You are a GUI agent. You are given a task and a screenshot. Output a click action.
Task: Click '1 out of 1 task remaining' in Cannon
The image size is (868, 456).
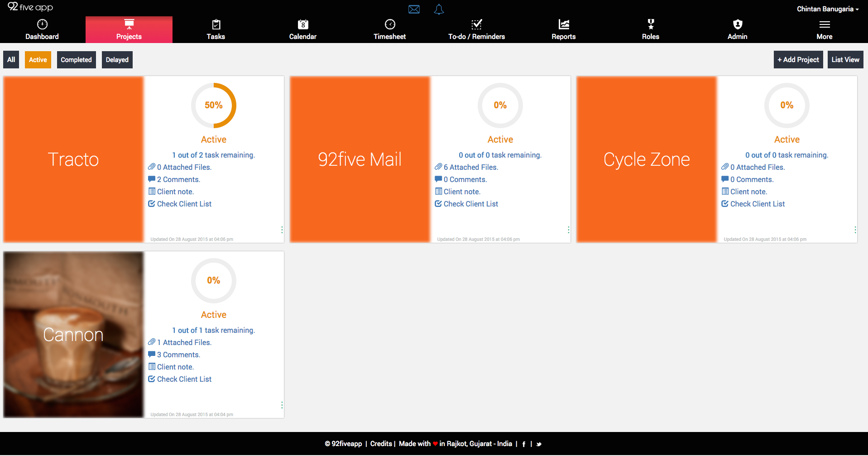click(214, 330)
